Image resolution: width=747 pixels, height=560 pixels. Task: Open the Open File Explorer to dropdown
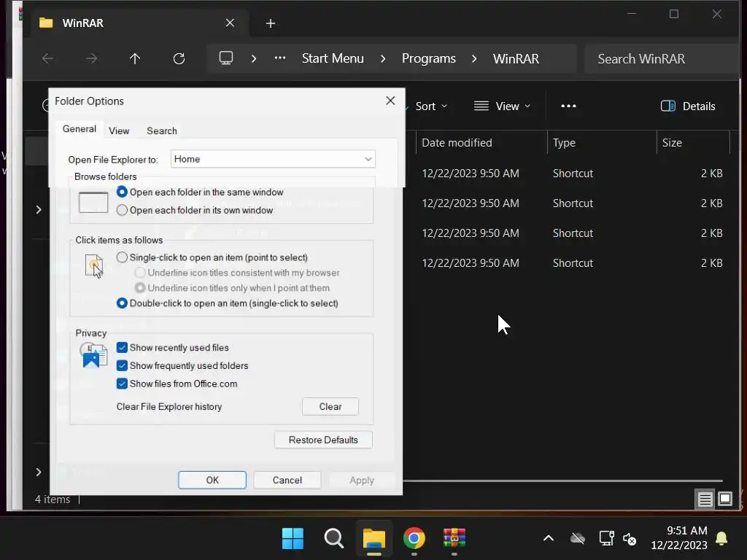[273, 159]
